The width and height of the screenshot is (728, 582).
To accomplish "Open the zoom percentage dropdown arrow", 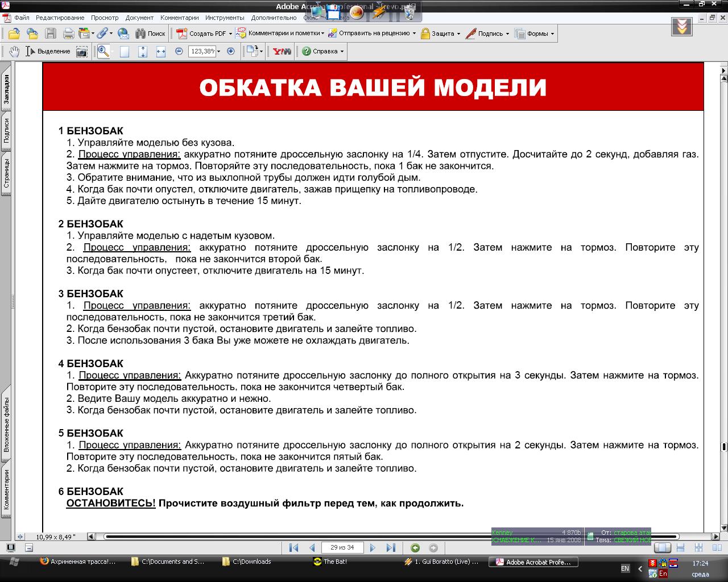I will pos(219,51).
